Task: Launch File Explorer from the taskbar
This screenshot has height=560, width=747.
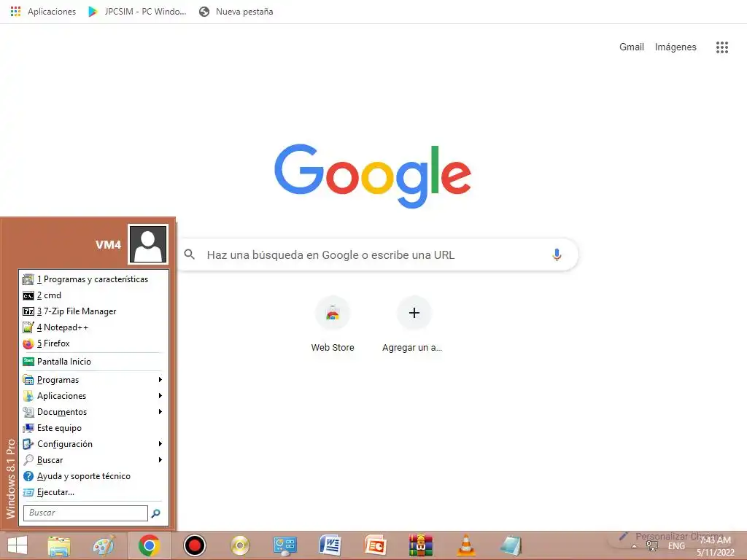Action: click(59, 545)
